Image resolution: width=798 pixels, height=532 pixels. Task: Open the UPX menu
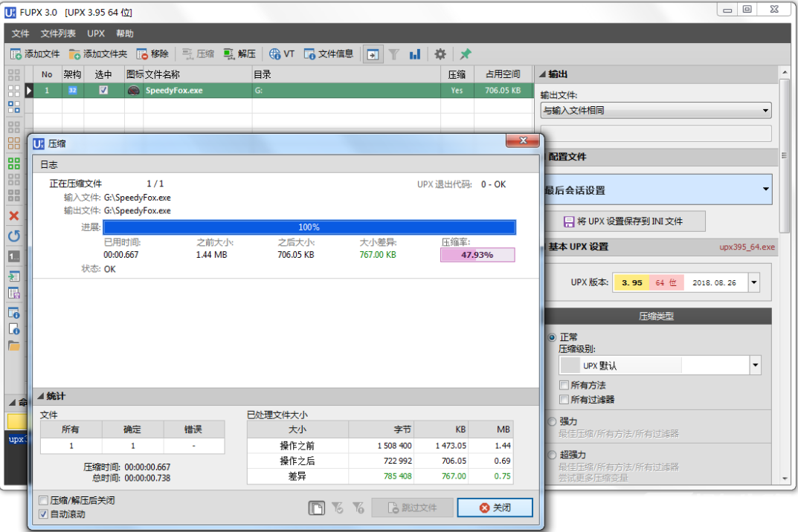96,33
